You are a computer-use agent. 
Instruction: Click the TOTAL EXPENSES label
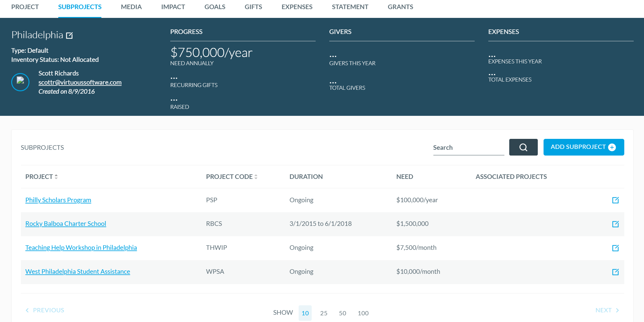click(510, 80)
